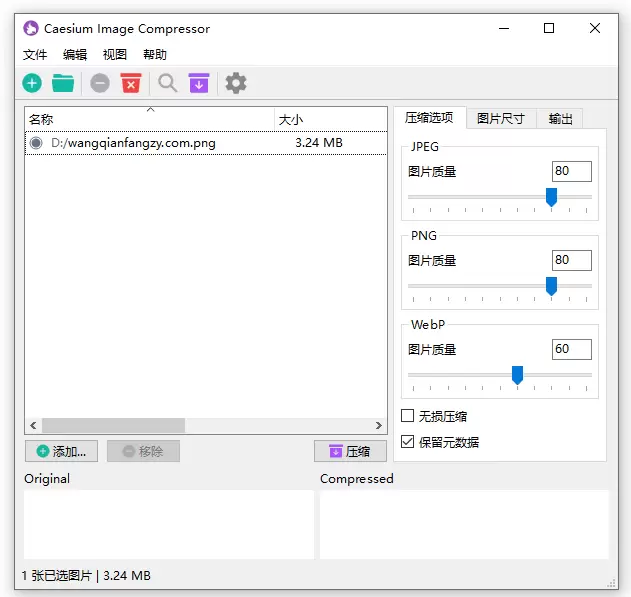Click the horizontal scrollbar thumb in file list
The width and height of the screenshot is (631, 597).
click(x=113, y=425)
